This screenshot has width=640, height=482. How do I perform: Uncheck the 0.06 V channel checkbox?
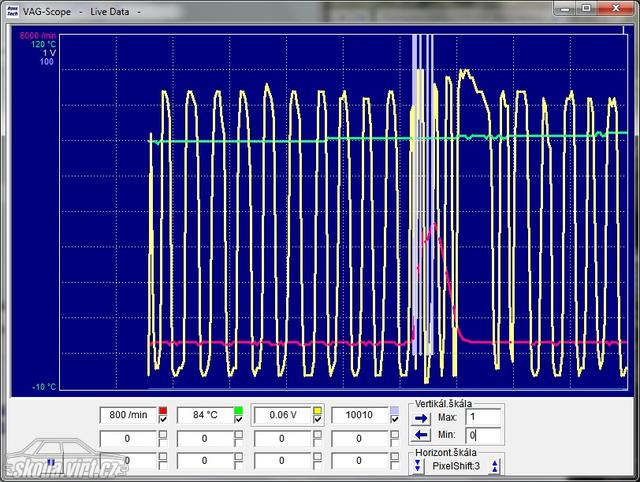[318, 419]
